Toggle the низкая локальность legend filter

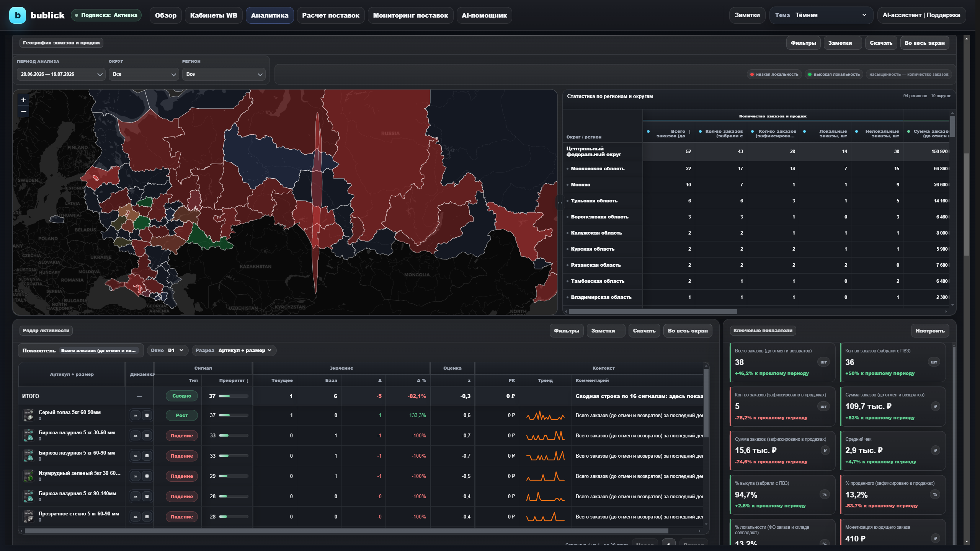coord(774,74)
